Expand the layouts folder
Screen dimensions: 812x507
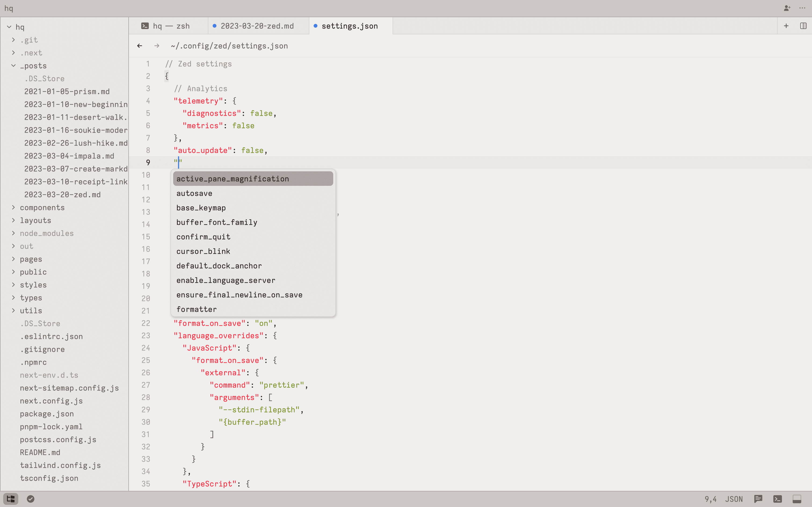pos(13,220)
